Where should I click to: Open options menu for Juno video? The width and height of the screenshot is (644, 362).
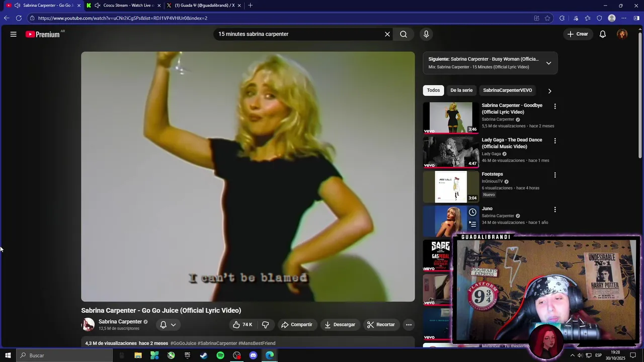click(555, 210)
